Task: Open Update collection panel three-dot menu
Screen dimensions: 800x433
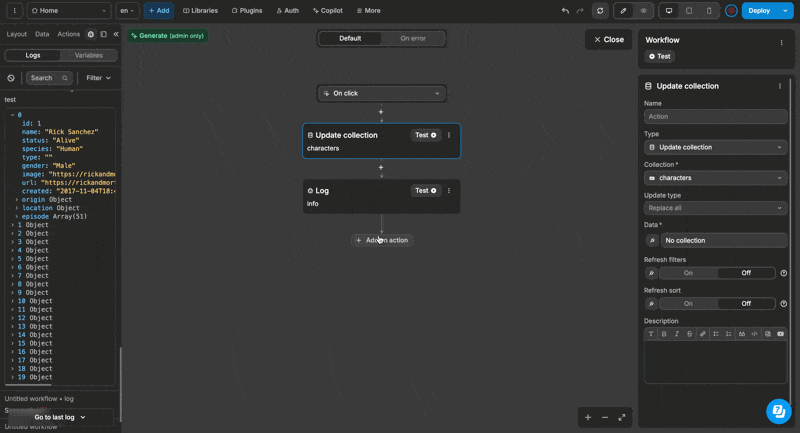Action: click(x=780, y=86)
